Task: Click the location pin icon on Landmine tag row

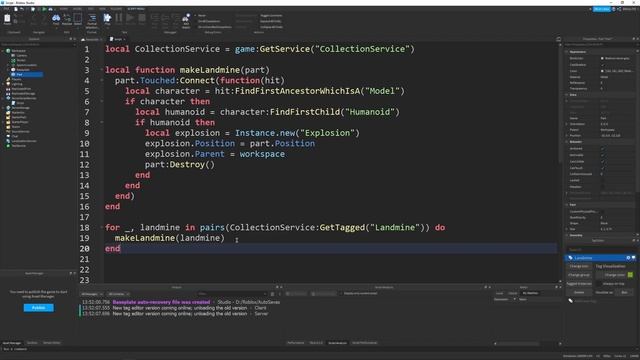Action: (x=628, y=258)
